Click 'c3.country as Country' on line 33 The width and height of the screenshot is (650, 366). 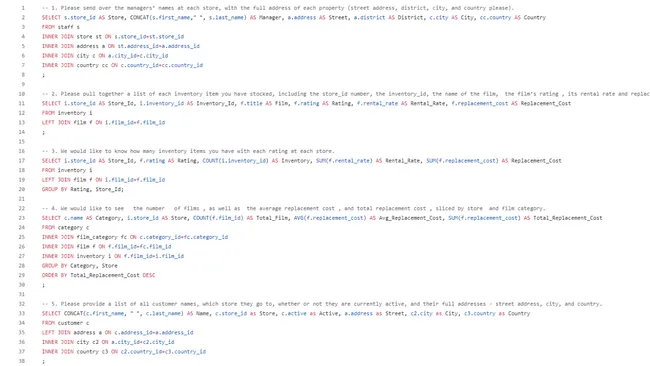497,313
